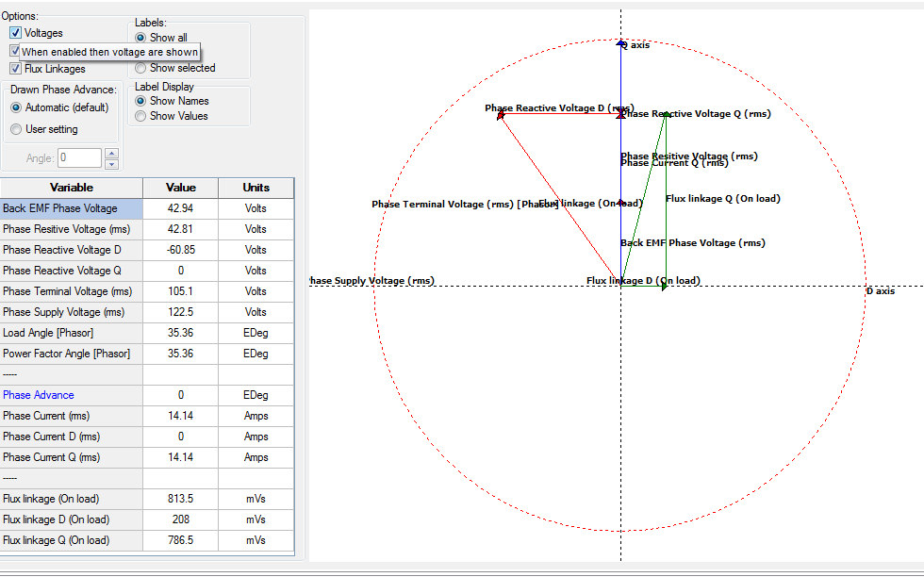Viewport: 924px width, 577px height.
Task: Enable User setting for phase advance
Action: 16,129
